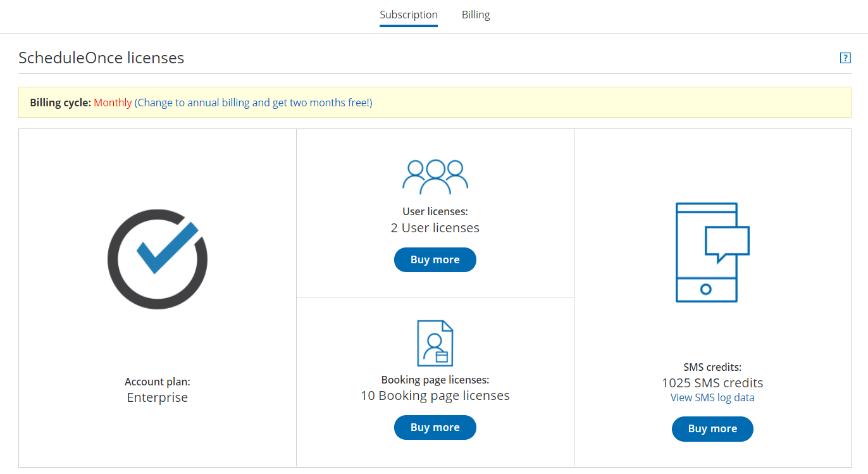Click the '10 Booking page licenses' count
The image size is (868, 474).
coord(435,396)
